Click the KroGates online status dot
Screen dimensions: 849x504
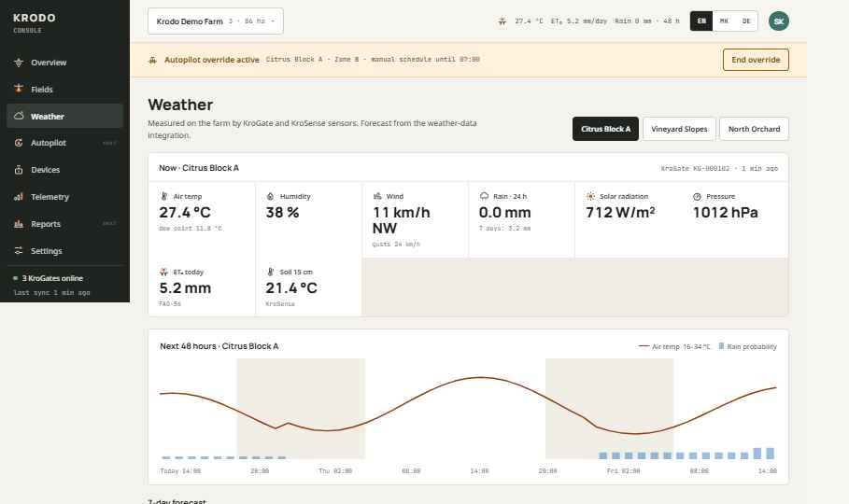click(15, 278)
